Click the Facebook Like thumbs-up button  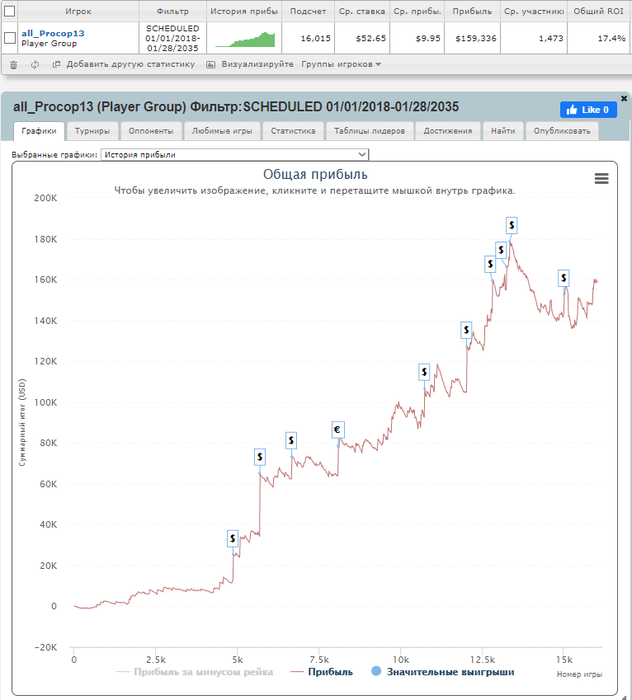click(588, 110)
